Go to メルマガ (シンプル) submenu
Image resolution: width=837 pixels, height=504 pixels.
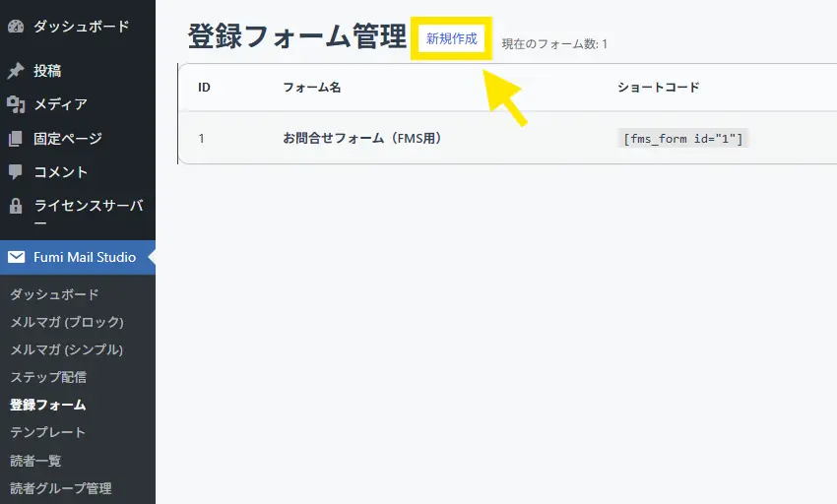tap(67, 349)
